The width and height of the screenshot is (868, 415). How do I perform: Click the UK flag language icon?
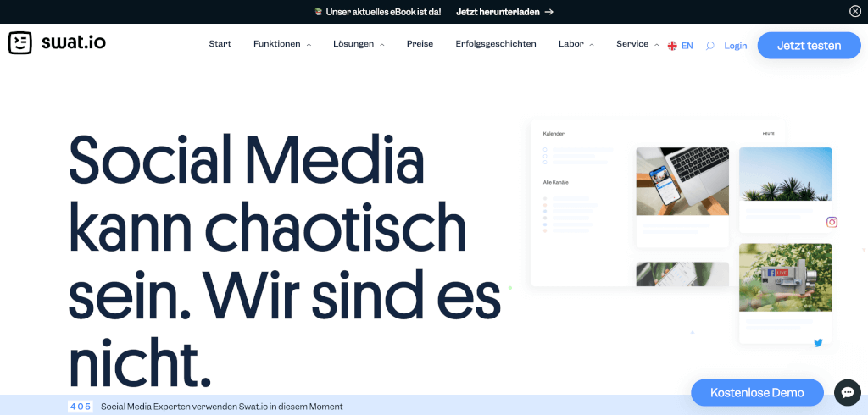pyautogui.click(x=672, y=46)
